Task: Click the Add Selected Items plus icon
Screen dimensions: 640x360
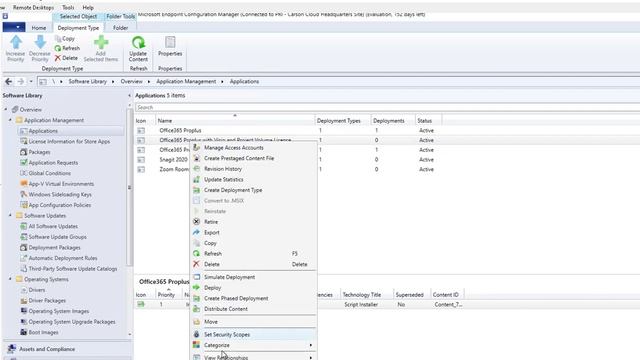Action: pos(101,42)
